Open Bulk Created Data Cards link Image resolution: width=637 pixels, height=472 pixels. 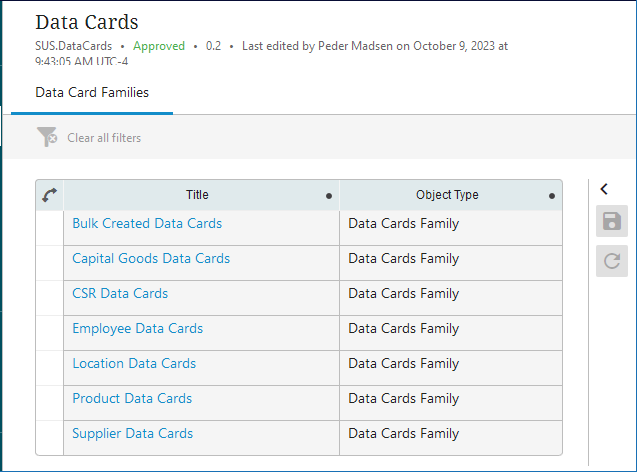pyautogui.click(x=147, y=224)
